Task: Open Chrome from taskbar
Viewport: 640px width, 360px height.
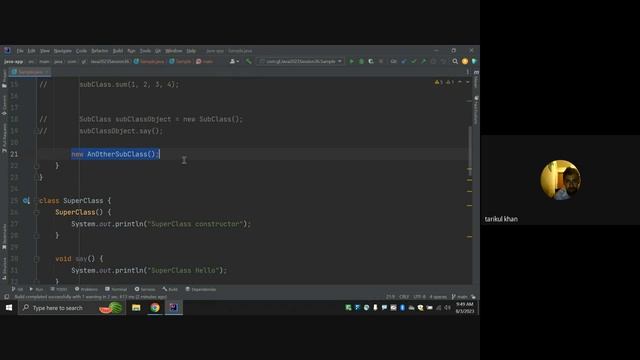Action: (x=155, y=308)
